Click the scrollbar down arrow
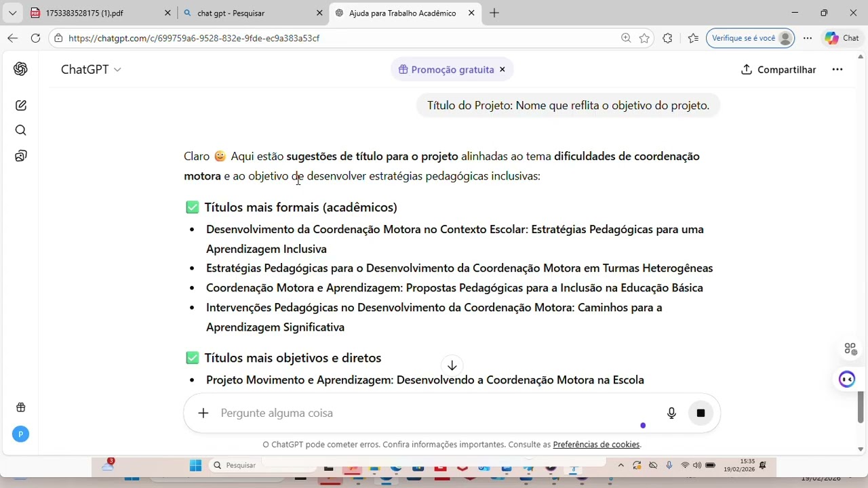The image size is (868, 488). coord(861,449)
